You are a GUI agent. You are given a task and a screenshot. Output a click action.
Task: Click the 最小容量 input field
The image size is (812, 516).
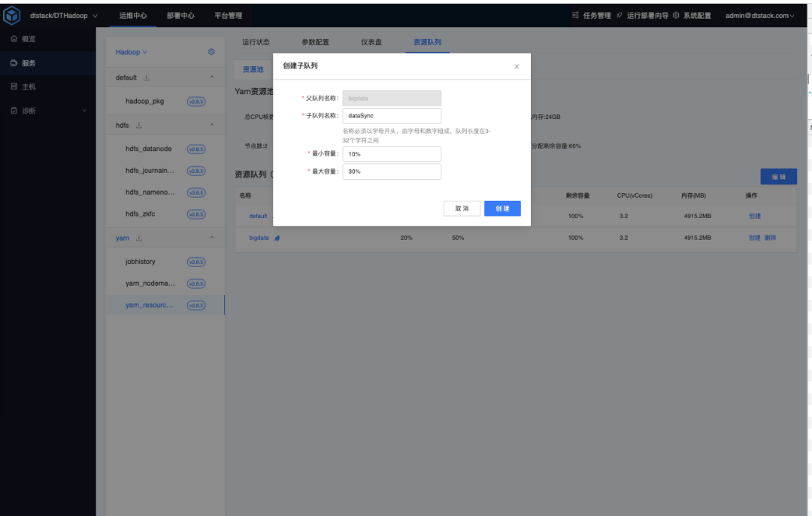pyautogui.click(x=392, y=154)
